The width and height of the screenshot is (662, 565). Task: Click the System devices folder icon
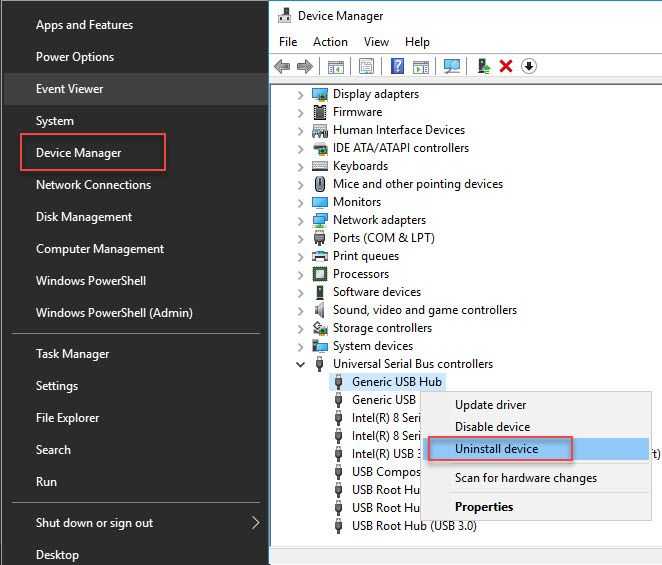(x=320, y=346)
